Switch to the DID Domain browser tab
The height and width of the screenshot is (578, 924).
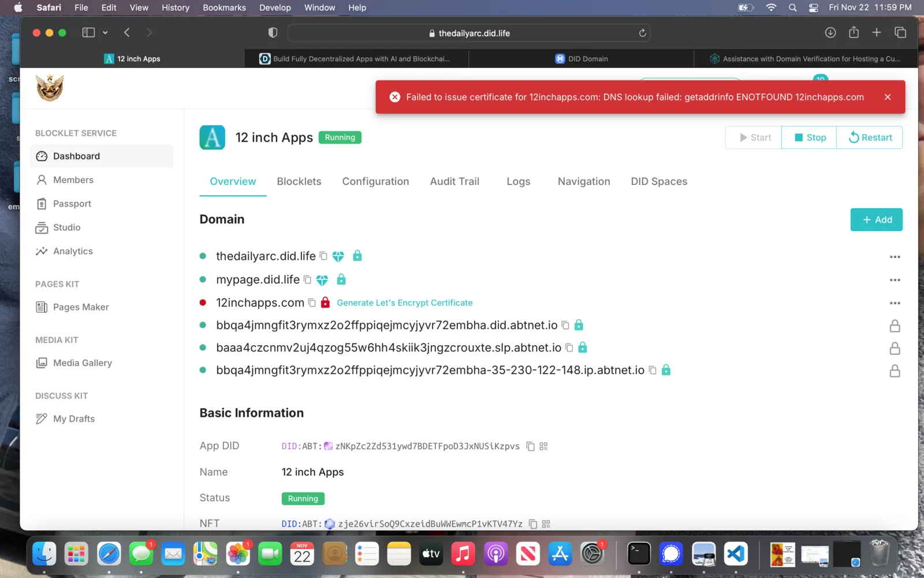(581, 58)
